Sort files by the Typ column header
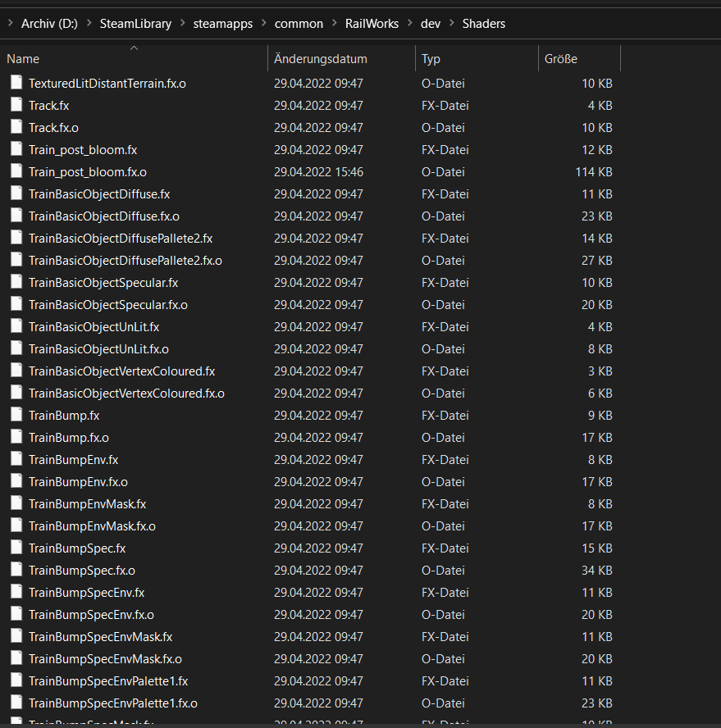 pos(477,58)
